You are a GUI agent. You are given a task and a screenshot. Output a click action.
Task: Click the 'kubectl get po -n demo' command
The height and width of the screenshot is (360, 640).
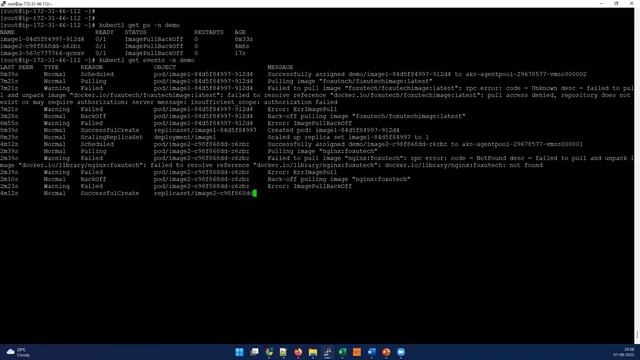click(139, 25)
